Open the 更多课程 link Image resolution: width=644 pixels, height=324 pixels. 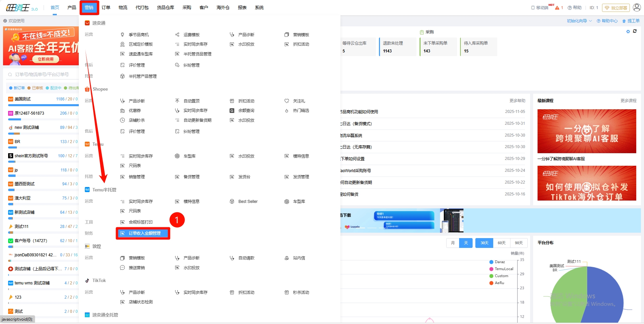[x=628, y=101]
